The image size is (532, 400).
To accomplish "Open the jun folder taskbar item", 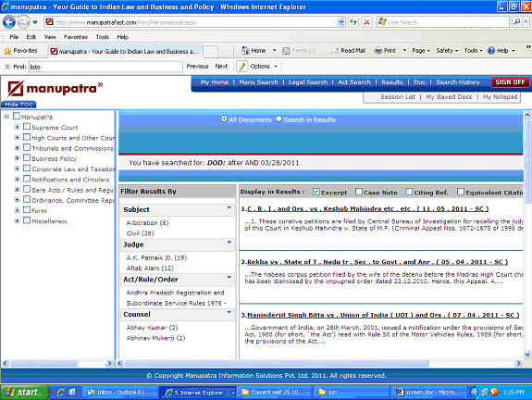I will point(352,393).
